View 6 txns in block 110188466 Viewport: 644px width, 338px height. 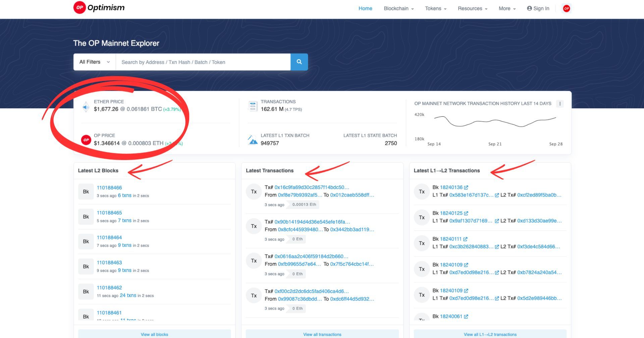pos(124,195)
